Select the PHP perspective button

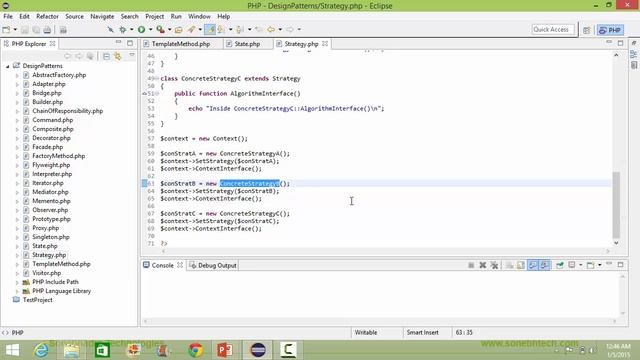point(610,30)
